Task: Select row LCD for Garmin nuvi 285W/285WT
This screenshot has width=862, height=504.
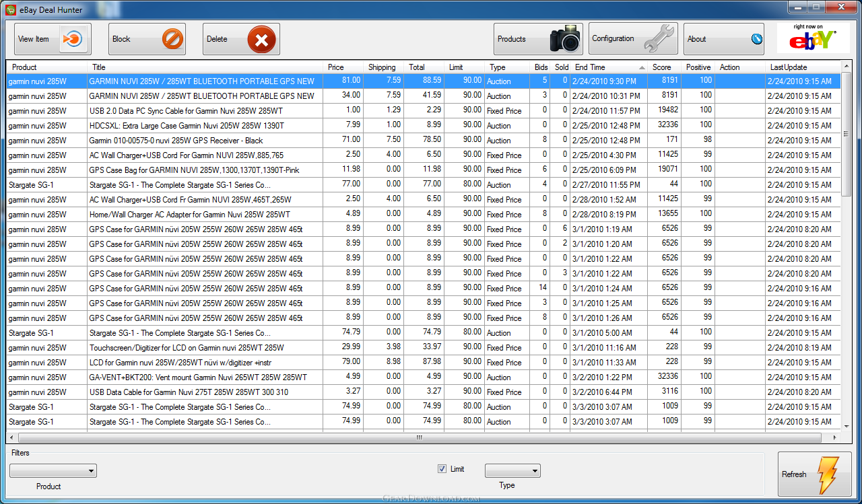Action: 424,362
